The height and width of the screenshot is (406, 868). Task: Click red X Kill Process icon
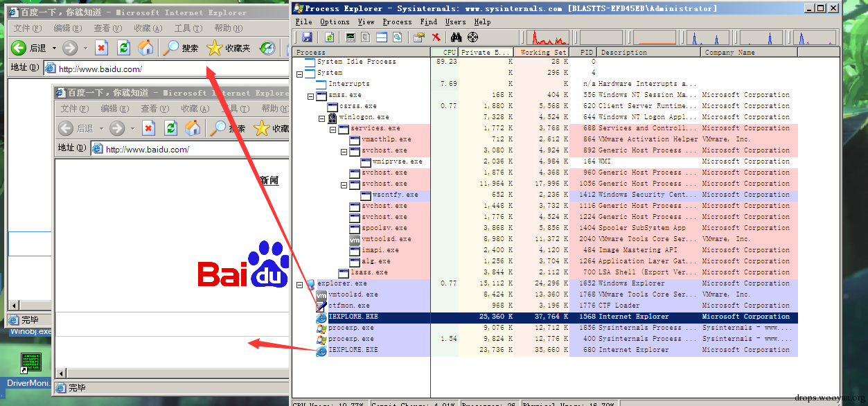[436, 37]
